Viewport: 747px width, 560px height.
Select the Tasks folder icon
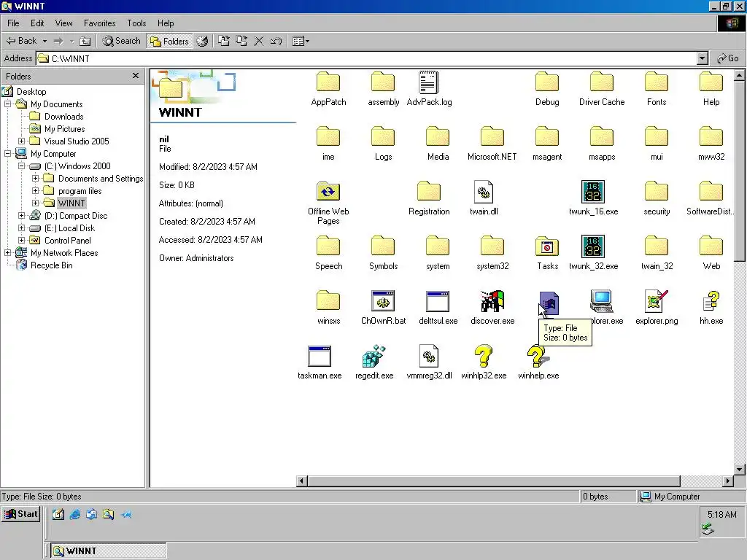(547, 246)
